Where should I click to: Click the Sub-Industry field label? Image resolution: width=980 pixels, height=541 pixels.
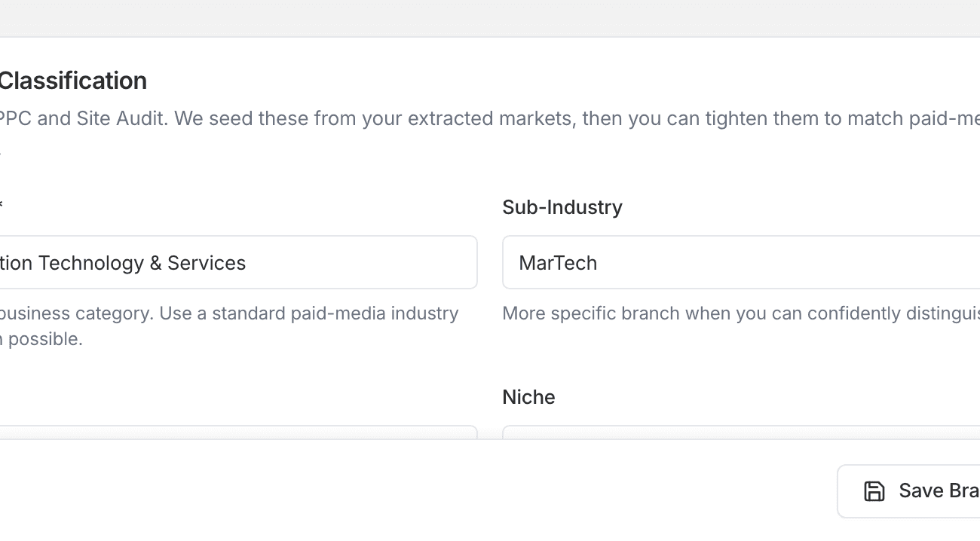point(562,207)
